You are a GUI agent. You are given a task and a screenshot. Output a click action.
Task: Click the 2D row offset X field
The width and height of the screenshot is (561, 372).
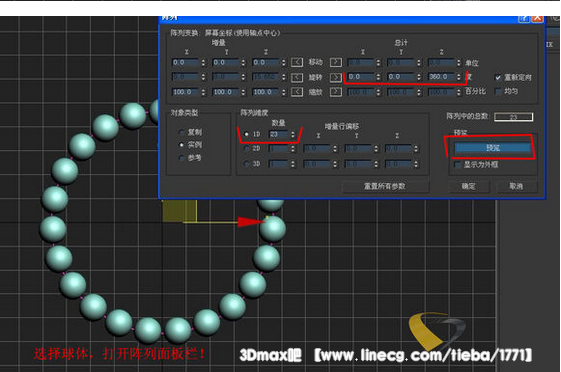click(x=317, y=148)
